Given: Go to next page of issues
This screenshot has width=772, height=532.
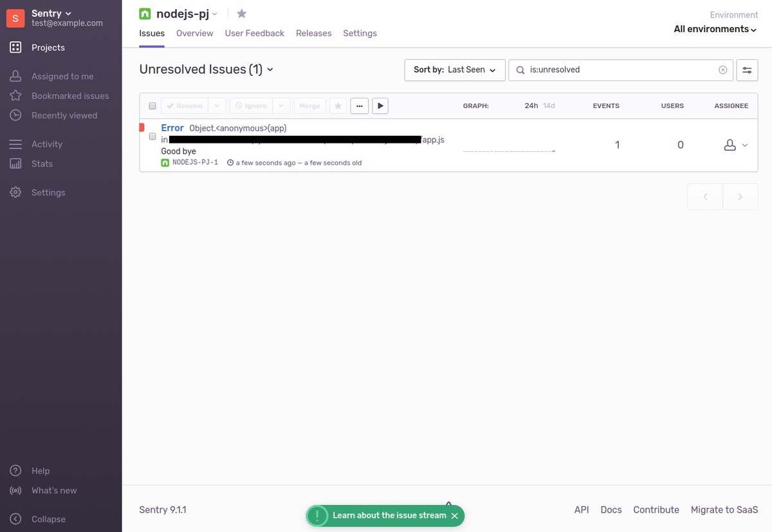Looking at the screenshot, I should tap(740, 197).
